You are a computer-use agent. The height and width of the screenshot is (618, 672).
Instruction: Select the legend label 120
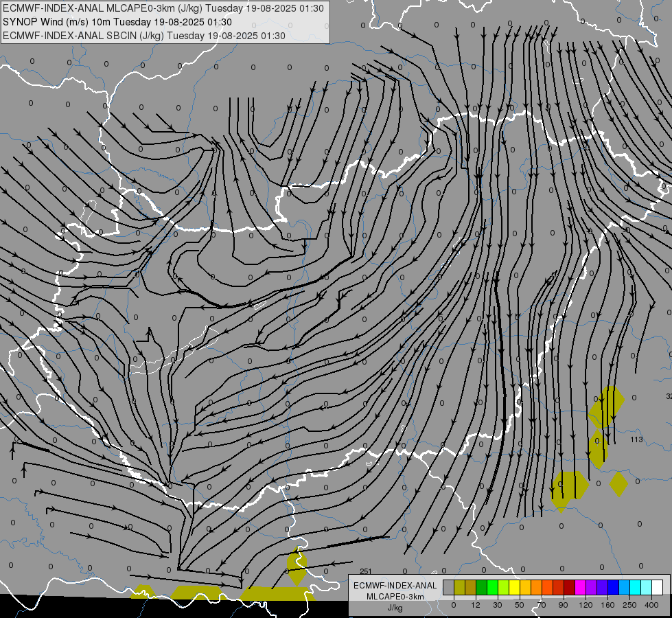[x=586, y=605]
